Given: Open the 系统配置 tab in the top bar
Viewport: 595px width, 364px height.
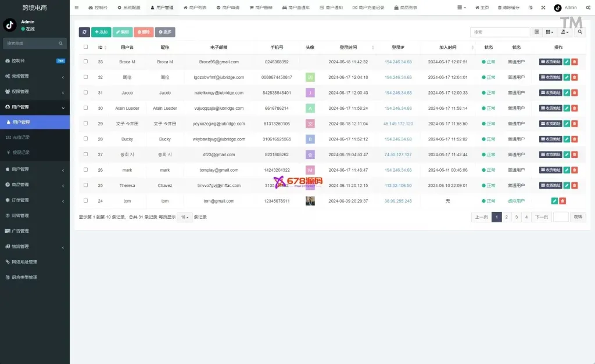Looking at the screenshot, I should coord(128,8).
